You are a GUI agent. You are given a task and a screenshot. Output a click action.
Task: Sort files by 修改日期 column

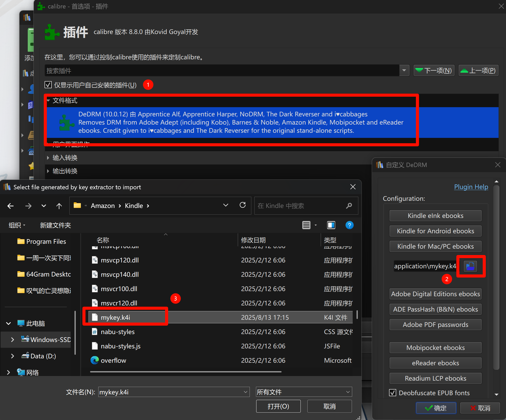[253, 240]
